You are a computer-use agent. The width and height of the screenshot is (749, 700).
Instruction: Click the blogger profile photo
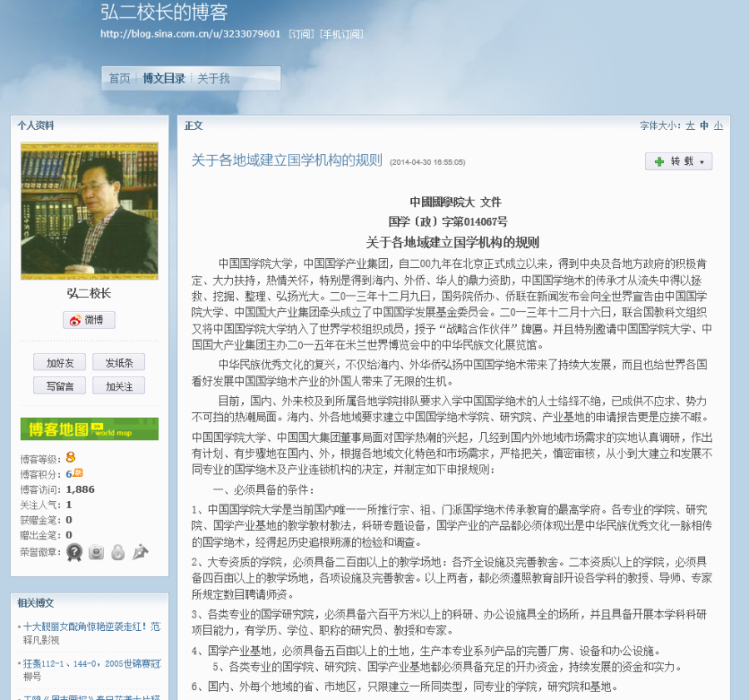tap(89, 210)
